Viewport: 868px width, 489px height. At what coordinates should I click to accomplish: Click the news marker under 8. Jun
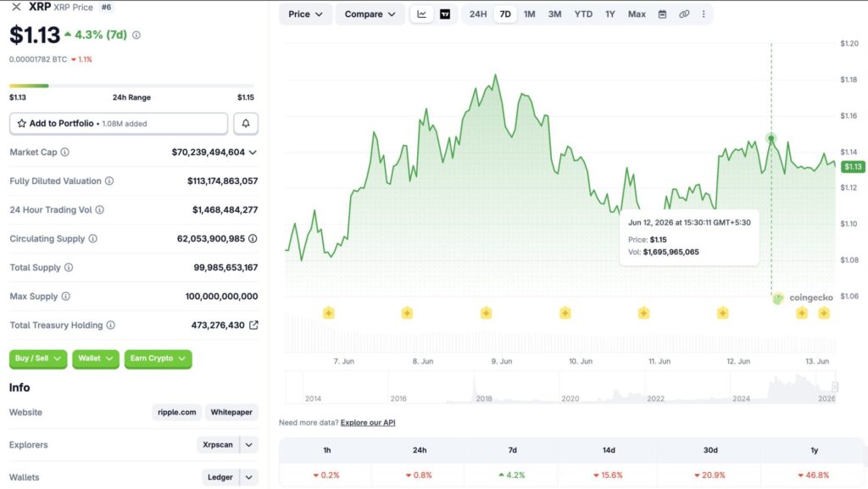[408, 313]
